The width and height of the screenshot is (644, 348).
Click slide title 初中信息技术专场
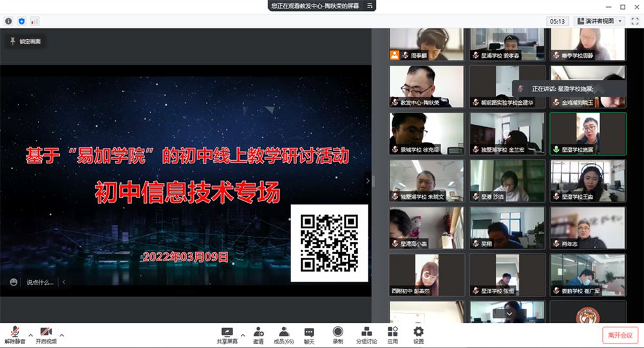pos(187,192)
